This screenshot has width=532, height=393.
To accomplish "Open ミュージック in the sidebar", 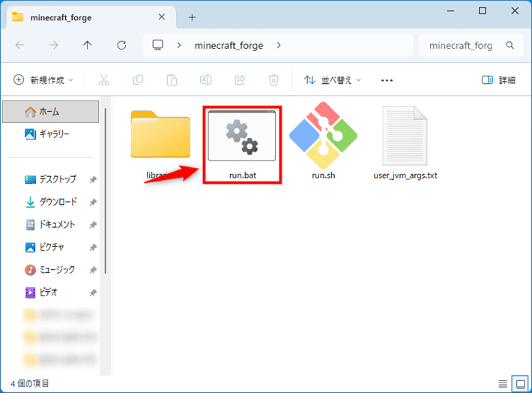I will pos(50,270).
